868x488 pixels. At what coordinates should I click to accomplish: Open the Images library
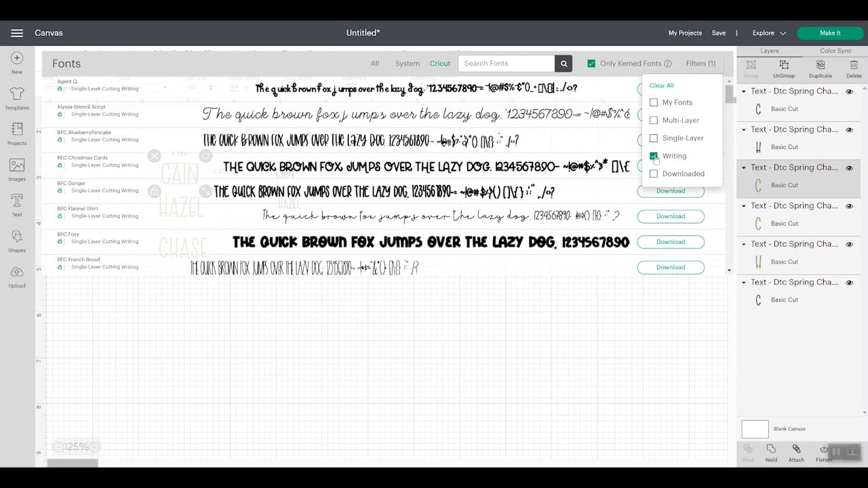point(17,165)
